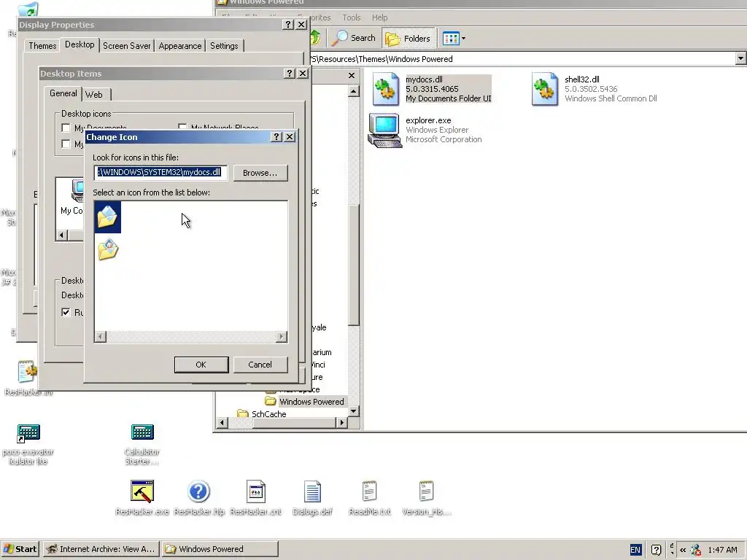Switch to Internet Archive taskbar window

pos(101,549)
